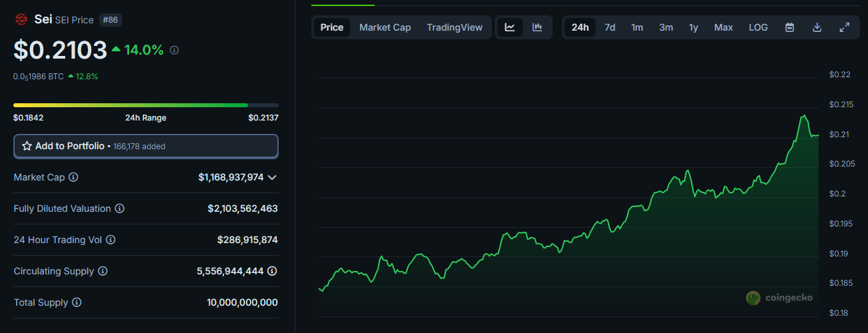868x333 pixels.
Task: Select the 7d time range
Action: [610, 27]
